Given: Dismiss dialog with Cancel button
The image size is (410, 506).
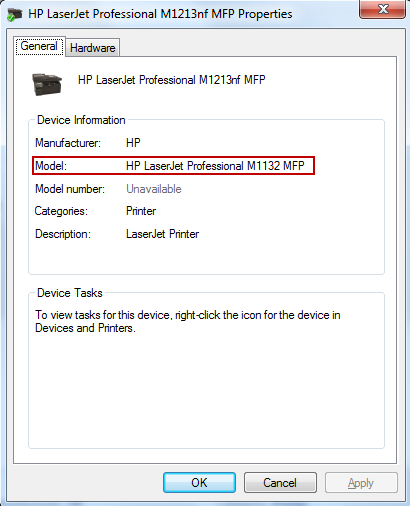Looking at the screenshot, I should (x=280, y=482).
